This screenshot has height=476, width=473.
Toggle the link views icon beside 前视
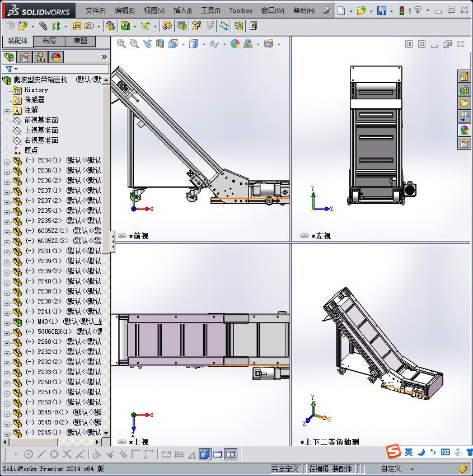[122, 236]
